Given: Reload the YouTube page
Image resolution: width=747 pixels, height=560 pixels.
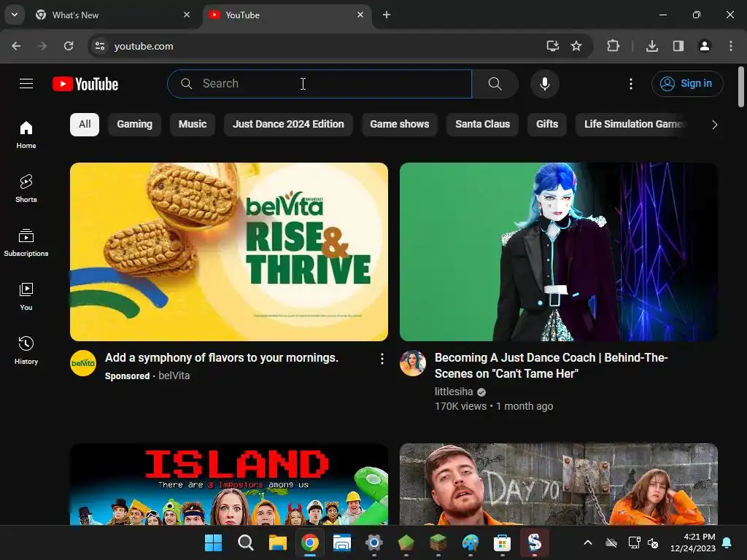Looking at the screenshot, I should (x=69, y=46).
